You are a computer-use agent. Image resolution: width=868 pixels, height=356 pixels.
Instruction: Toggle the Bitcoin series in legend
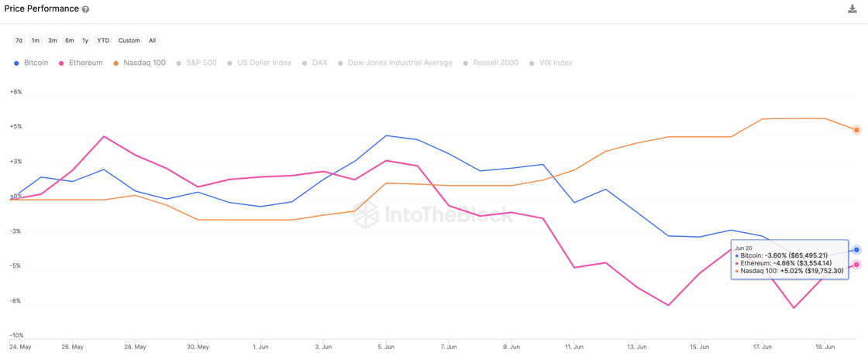pyautogui.click(x=31, y=63)
